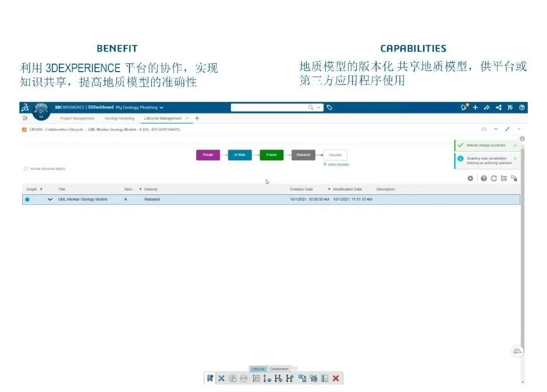Select the blue graph circle in GML row
Viewport: 547px width, 392px height.
(27, 199)
